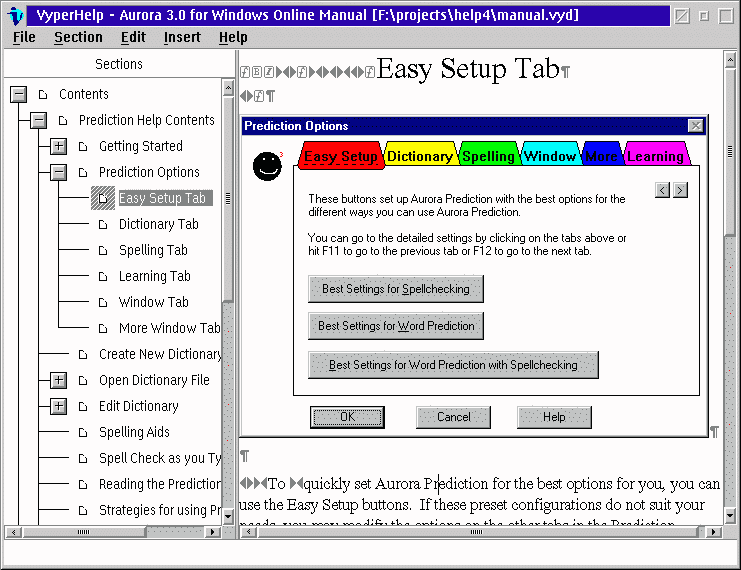Click the page icon beside Create New Dictionary
The height and width of the screenshot is (570, 741).
(83, 354)
